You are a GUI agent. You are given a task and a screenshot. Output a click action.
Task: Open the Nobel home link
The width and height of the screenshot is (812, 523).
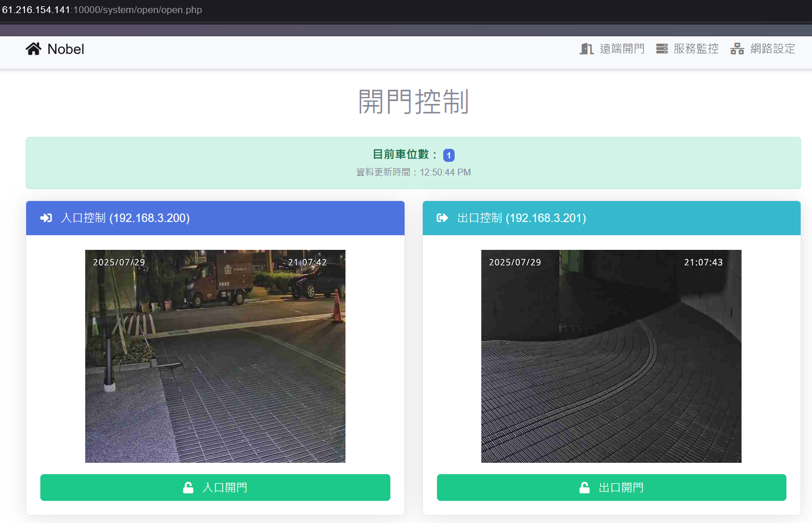pyautogui.click(x=55, y=49)
